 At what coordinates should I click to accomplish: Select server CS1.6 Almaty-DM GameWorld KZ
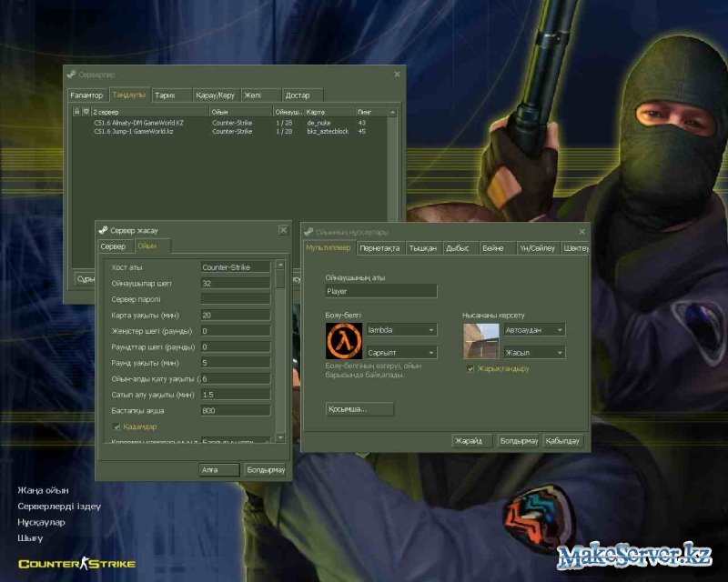[x=230, y=123]
